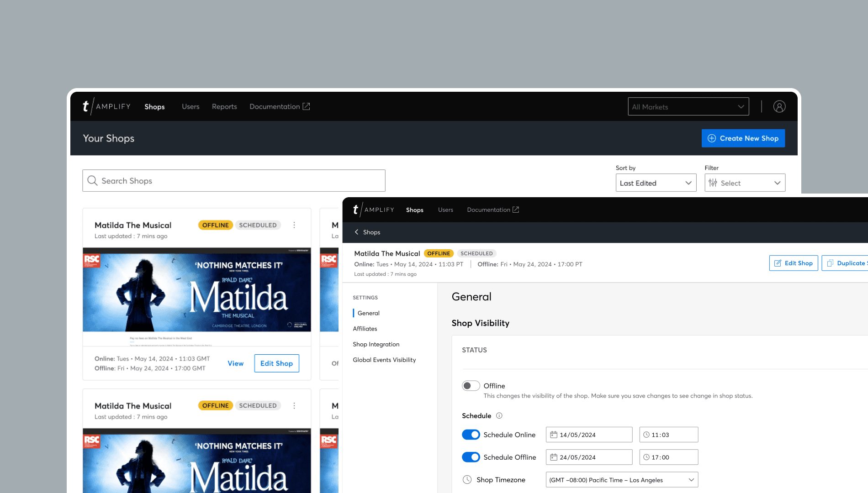Click the clock icon in 11:03 time field

click(646, 435)
